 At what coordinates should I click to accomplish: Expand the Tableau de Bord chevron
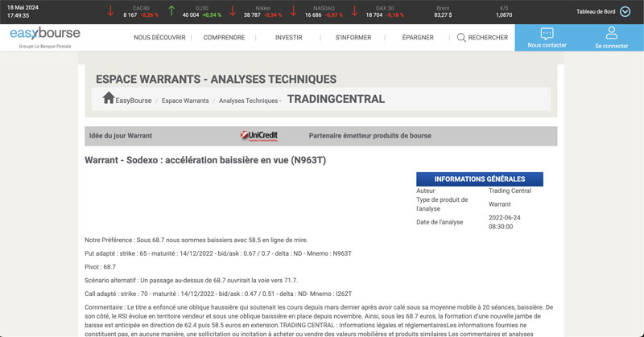tap(625, 11)
